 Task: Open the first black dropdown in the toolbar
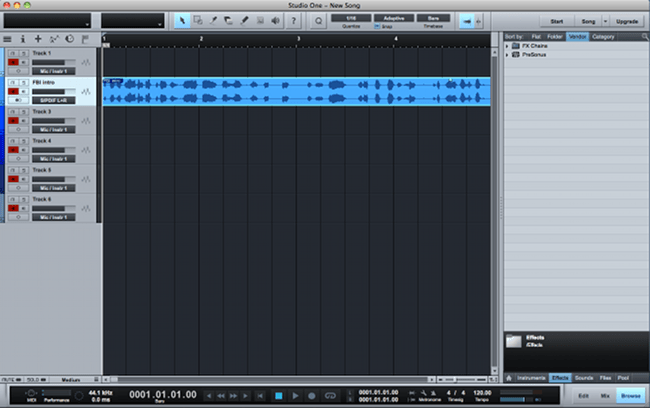(x=47, y=21)
